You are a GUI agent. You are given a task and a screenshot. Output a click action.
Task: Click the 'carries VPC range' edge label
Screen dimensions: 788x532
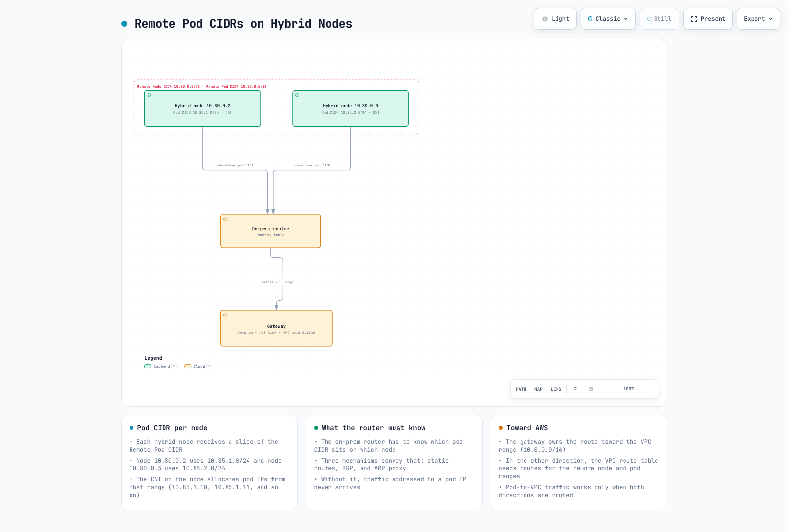pos(276,282)
